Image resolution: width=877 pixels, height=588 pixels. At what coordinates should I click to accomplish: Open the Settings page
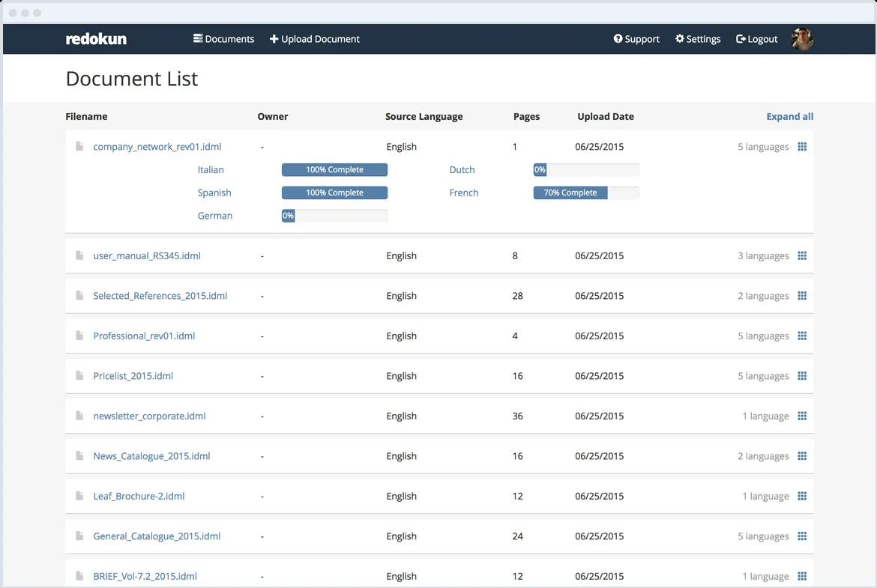pos(698,39)
